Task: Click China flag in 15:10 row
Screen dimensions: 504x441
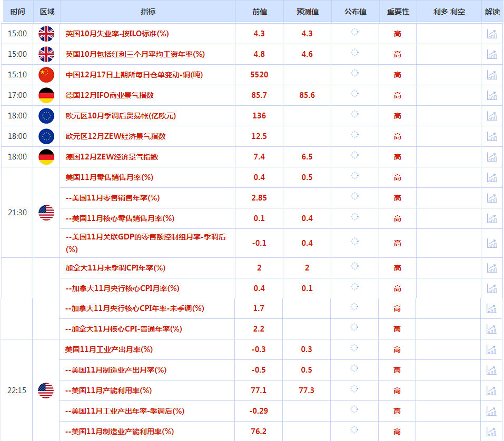Action: point(46,75)
